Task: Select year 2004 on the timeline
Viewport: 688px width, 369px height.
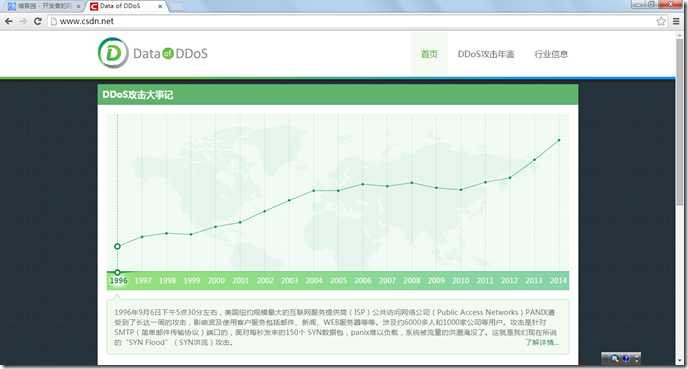Action: click(314, 281)
